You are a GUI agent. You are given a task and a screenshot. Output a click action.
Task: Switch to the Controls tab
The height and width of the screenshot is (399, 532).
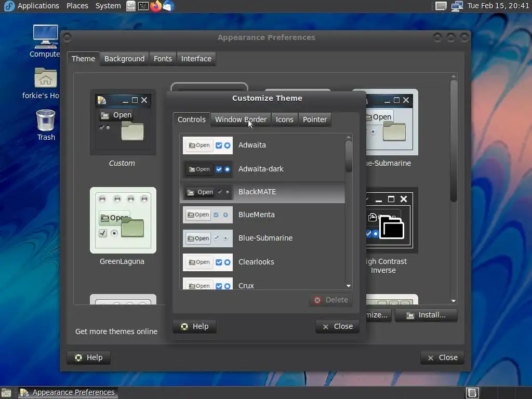[191, 119]
